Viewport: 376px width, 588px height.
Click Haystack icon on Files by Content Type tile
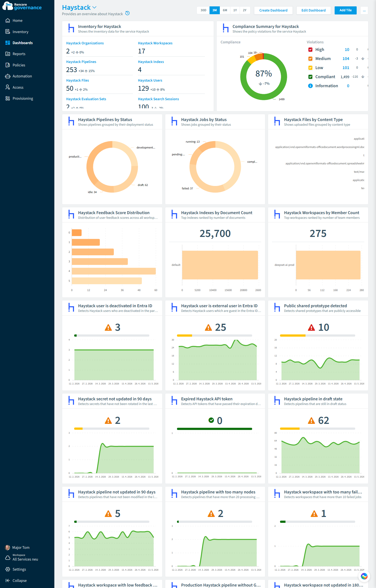pos(277,122)
